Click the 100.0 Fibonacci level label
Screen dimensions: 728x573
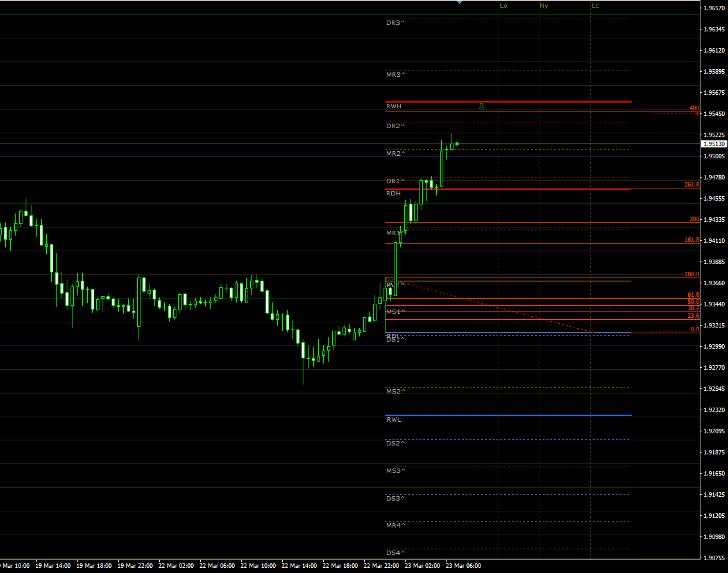click(692, 274)
